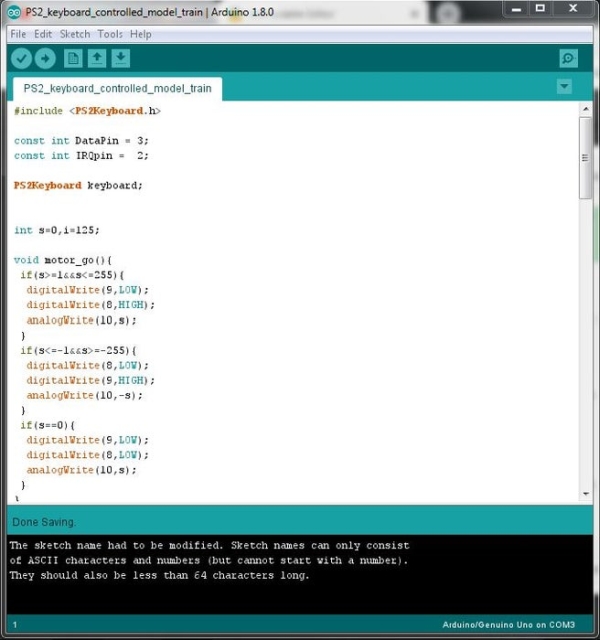Minimize the Arduino window

tap(516, 9)
